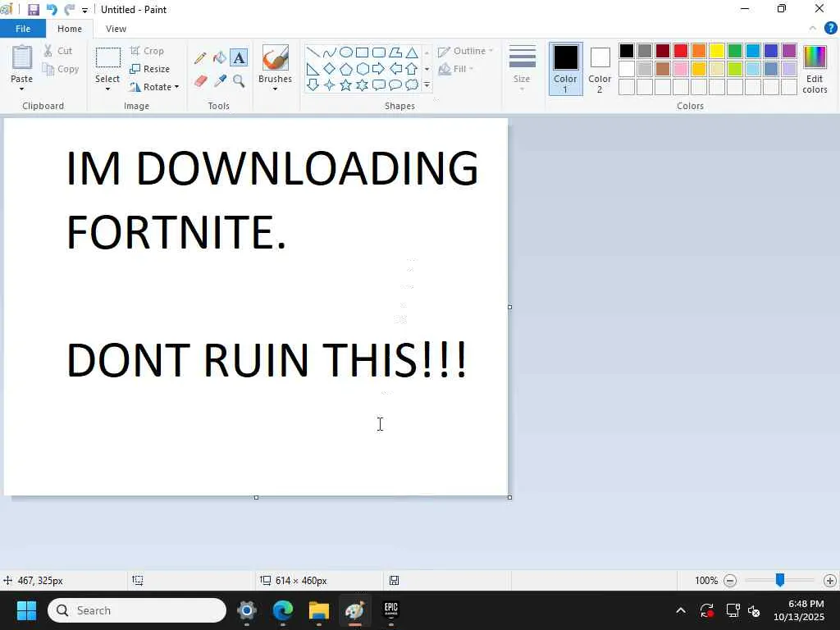Choose the Diamond shape
The width and height of the screenshot is (840, 630).
330,69
